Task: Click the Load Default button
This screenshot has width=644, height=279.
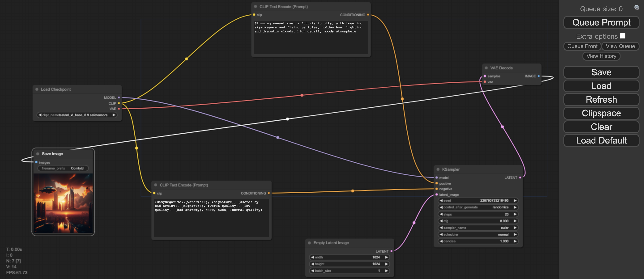Action: [x=601, y=140]
